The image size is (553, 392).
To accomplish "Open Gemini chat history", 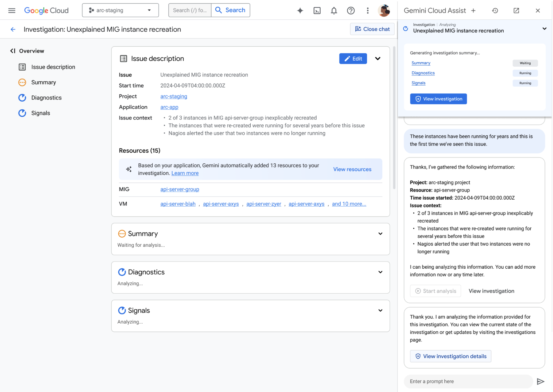I will pos(495,10).
